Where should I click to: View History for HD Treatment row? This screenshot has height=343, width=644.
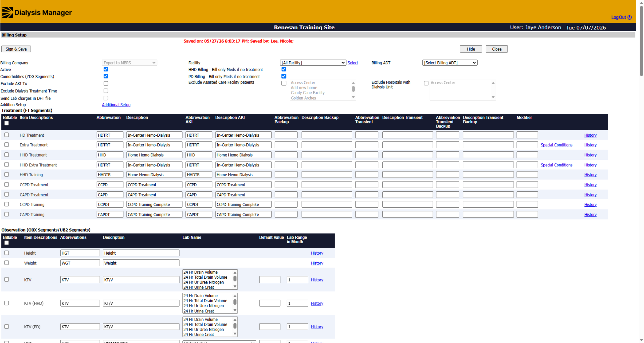[590, 135]
